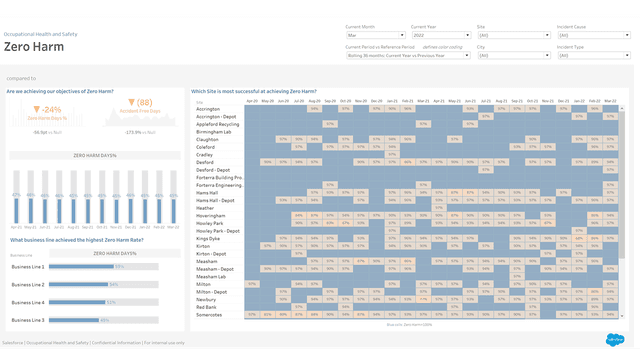This screenshot has height=363, width=640.
Task: Click the Mar-22 Zero Harm Days bar
Action: pos(173,211)
